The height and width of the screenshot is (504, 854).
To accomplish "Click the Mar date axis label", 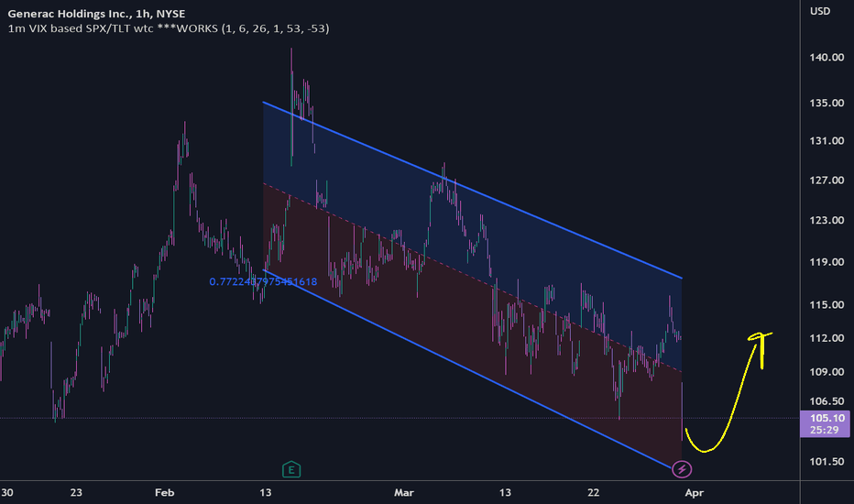I will 403,493.
